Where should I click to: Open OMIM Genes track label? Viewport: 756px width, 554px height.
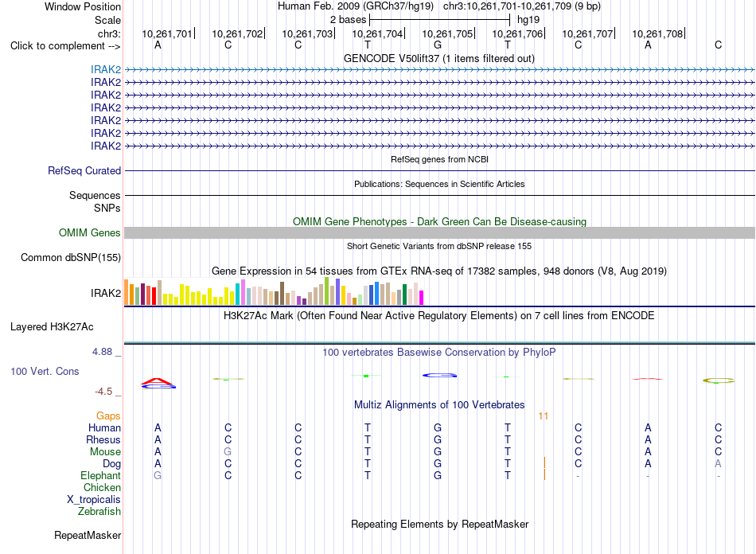click(90, 233)
